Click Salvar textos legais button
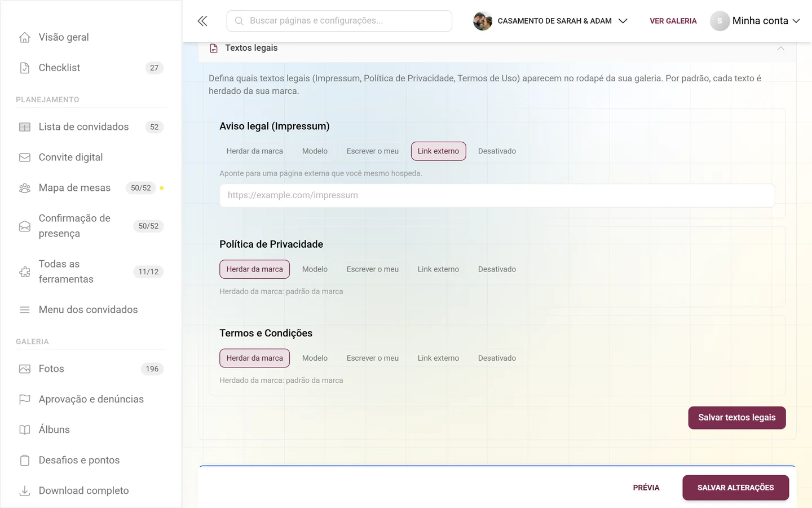 pyautogui.click(x=737, y=418)
